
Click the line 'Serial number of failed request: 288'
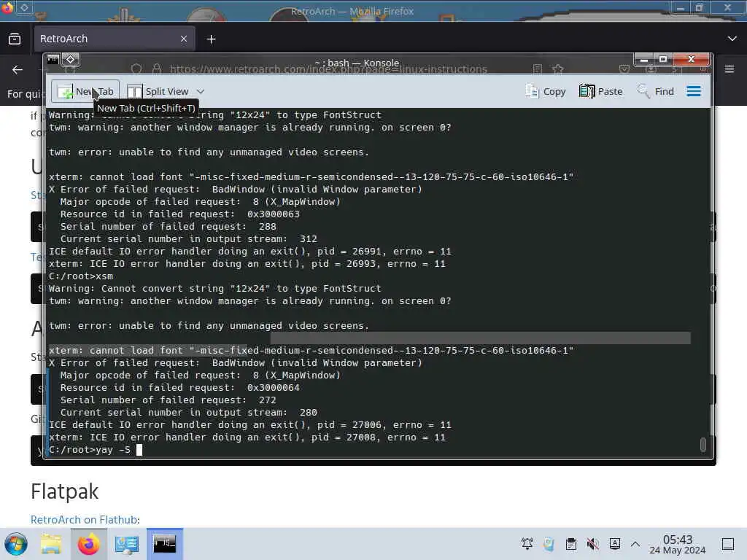point(169,227)
